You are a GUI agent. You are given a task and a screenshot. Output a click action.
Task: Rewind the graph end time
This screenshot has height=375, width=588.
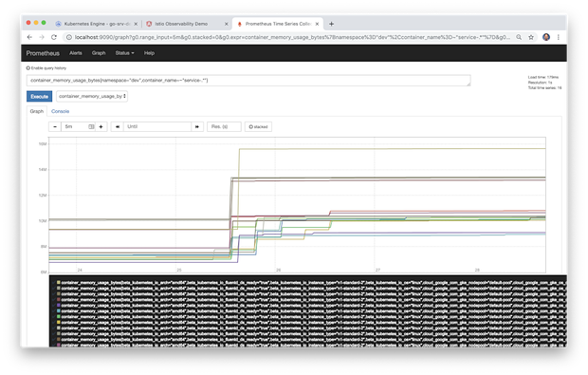click(x=118, y=127)
